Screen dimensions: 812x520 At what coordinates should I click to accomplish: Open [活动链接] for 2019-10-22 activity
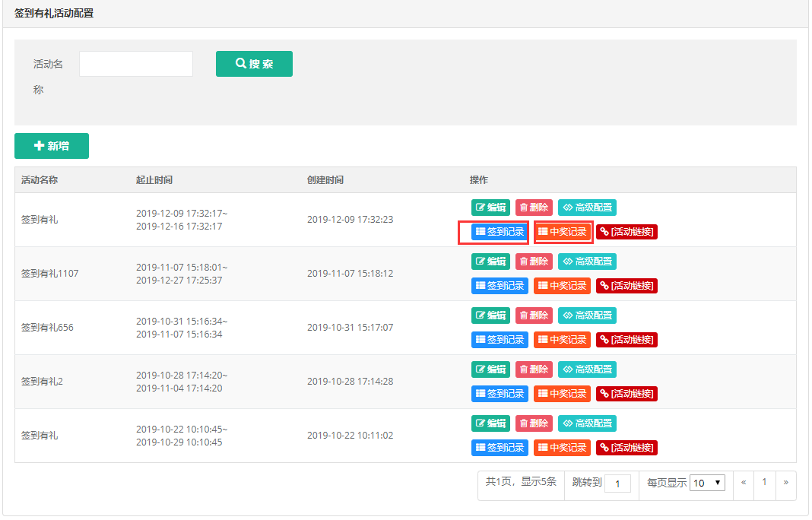coord(626,448)
